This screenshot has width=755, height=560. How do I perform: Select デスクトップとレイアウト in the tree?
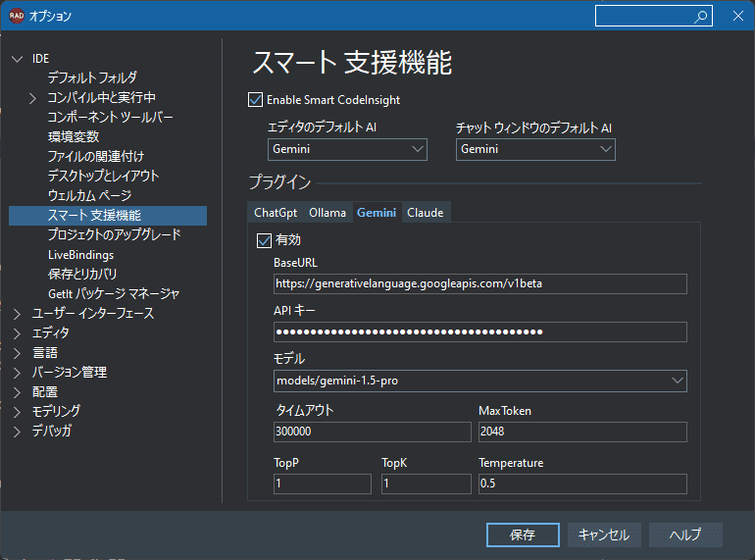[104, 177]
